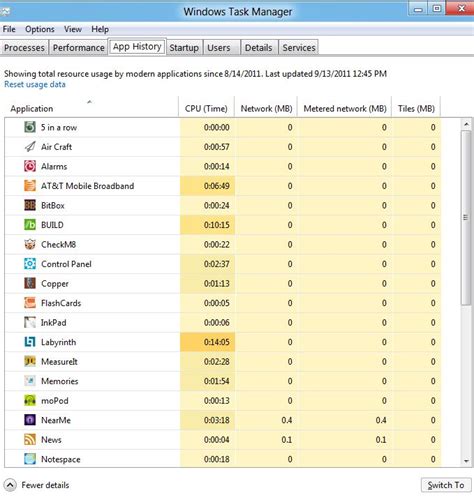Open the Help menu
The image size is (474, 502).
tap(100, 29)
